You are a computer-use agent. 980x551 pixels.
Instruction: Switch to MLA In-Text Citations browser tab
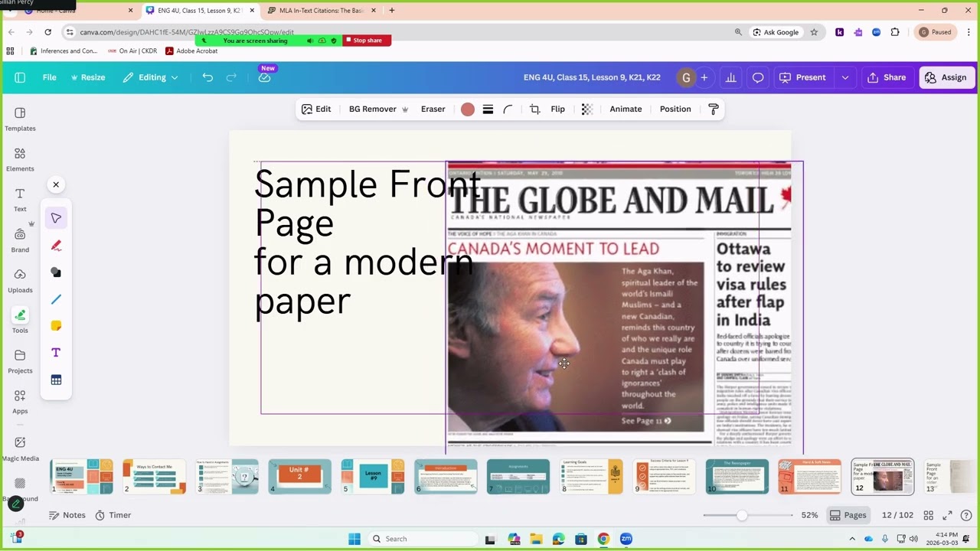(x=320, y=11)
